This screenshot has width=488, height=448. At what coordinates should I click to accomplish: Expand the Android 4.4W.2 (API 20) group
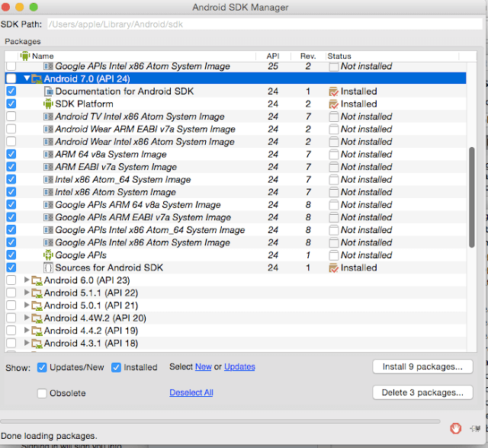point(27,318)
